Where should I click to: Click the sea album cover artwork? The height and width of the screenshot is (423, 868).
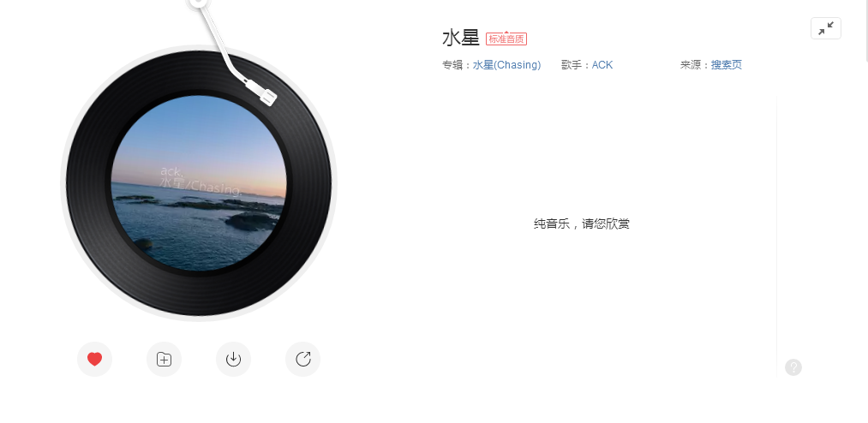pos(200,183)
